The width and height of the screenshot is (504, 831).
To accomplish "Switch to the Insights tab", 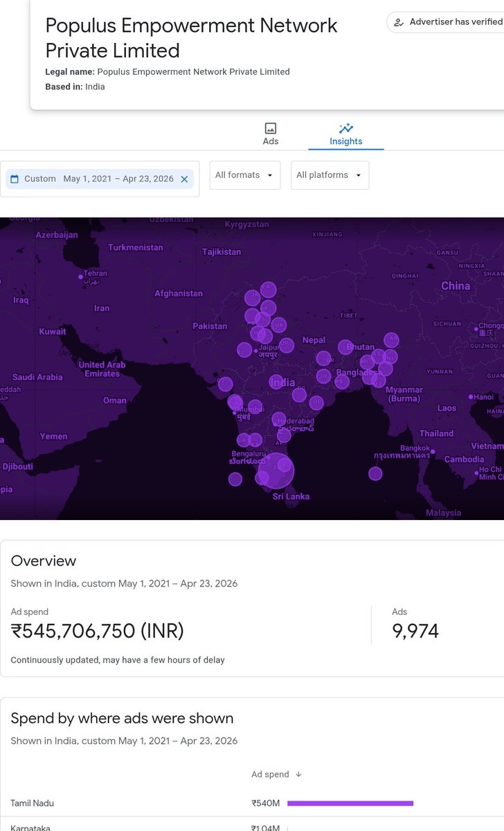I will tap(346, 134).
